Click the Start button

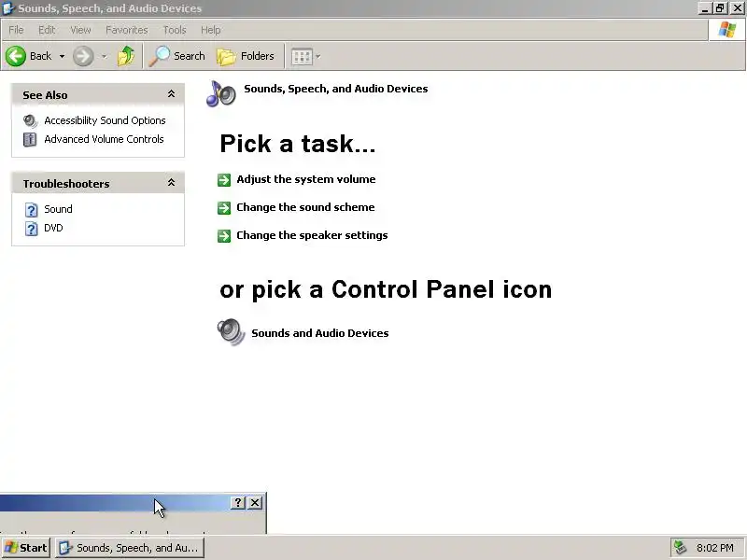point(26,548)
